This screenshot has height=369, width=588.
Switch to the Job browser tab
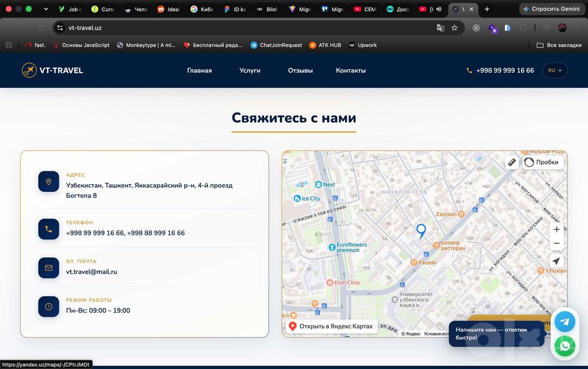click(x=70, y=9)
